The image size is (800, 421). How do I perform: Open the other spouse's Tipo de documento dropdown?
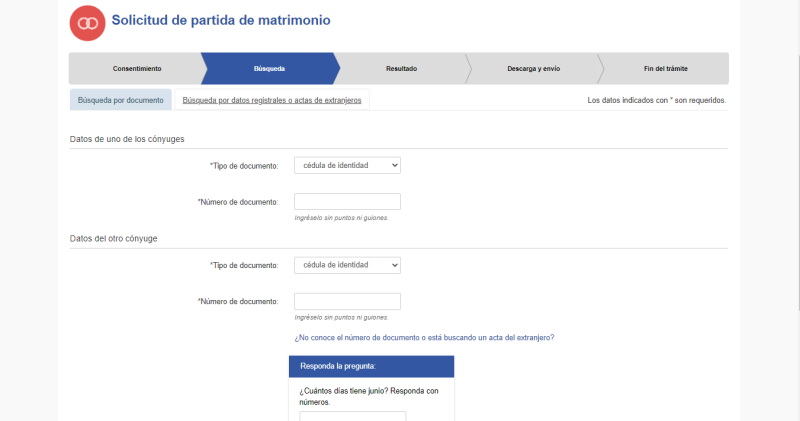pos(347,265)
